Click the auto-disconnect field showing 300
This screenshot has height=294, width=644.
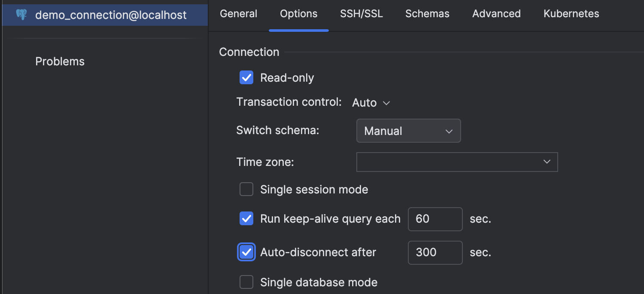(435, 252)
